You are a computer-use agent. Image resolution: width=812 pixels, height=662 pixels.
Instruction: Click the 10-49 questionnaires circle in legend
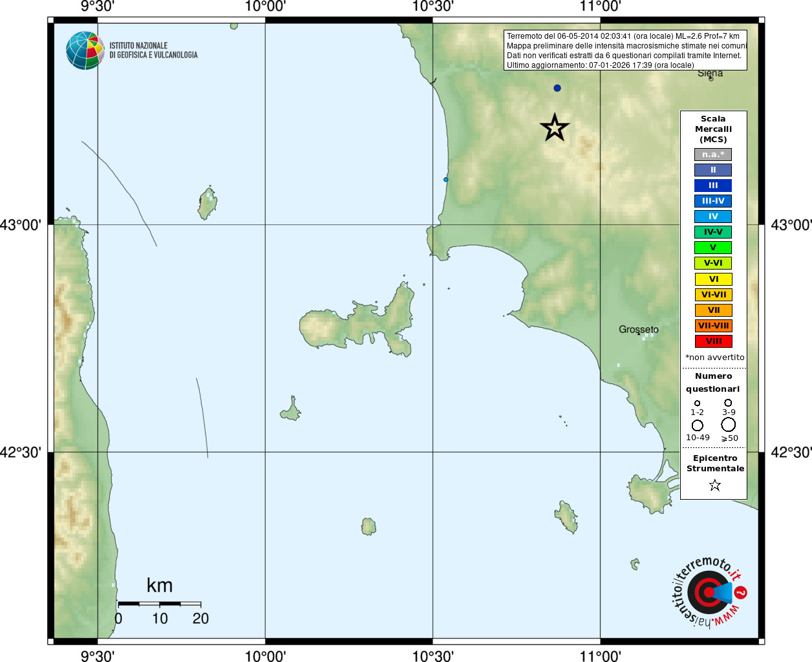[698, 425]
